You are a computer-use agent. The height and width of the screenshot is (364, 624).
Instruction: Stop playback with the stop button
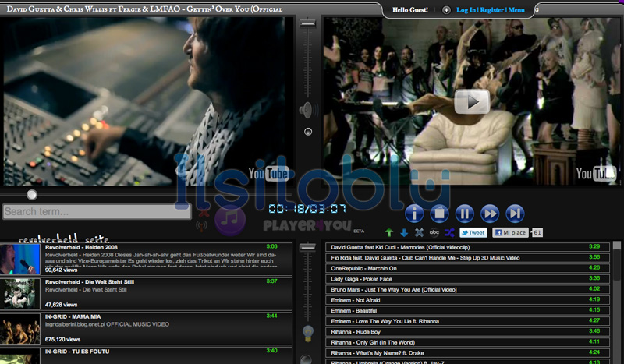439,214
